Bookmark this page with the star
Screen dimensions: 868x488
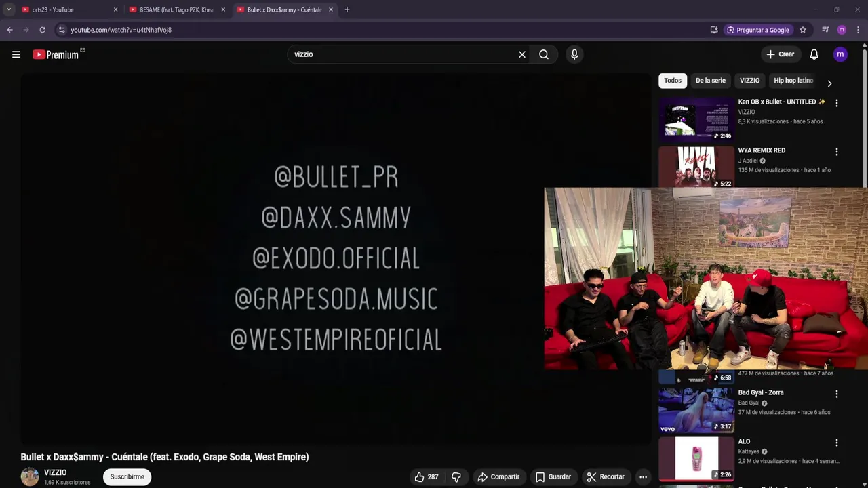click(803, 30)
